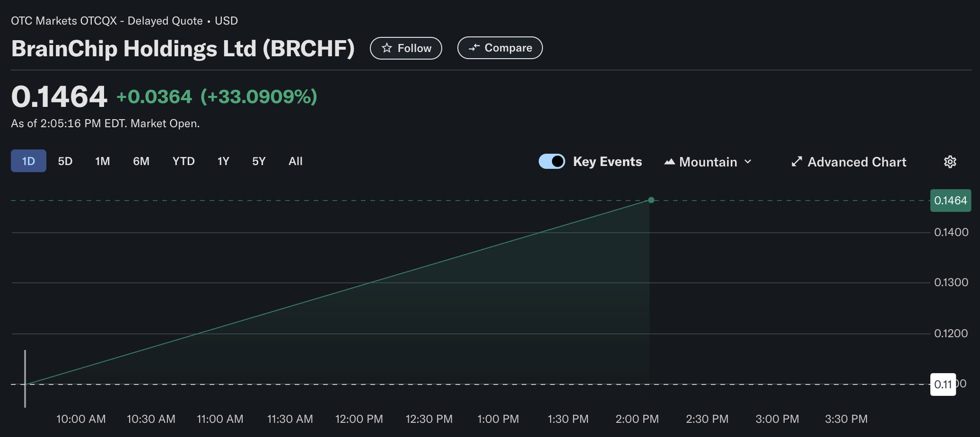The width and height of the screenshot is (980, 437).
Task: Switch chart to YTD view
Action: [x=184, y=161]
